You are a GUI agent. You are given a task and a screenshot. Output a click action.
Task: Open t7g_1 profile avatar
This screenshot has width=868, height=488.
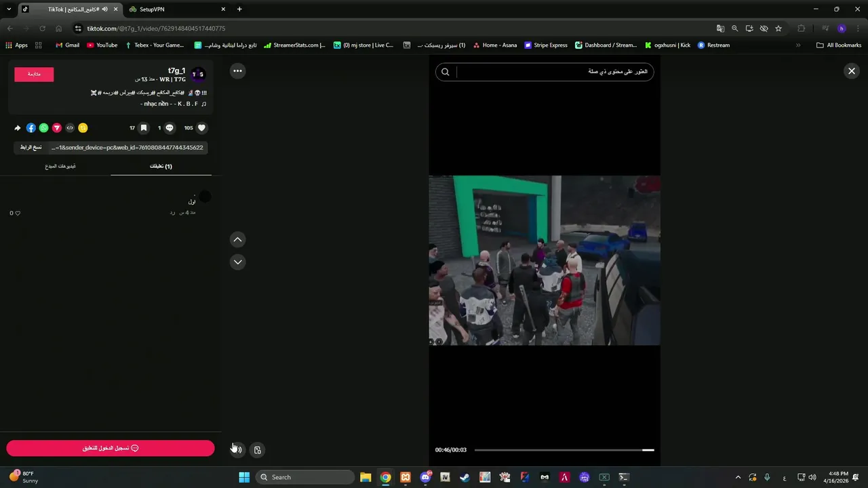pyautogui.click(x=198, y=75)
